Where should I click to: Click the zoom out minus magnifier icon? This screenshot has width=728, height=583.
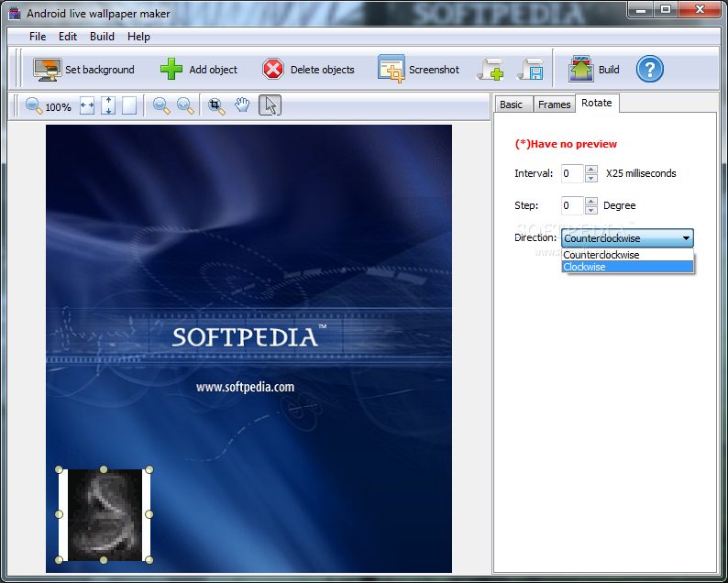tap(161, 105)
